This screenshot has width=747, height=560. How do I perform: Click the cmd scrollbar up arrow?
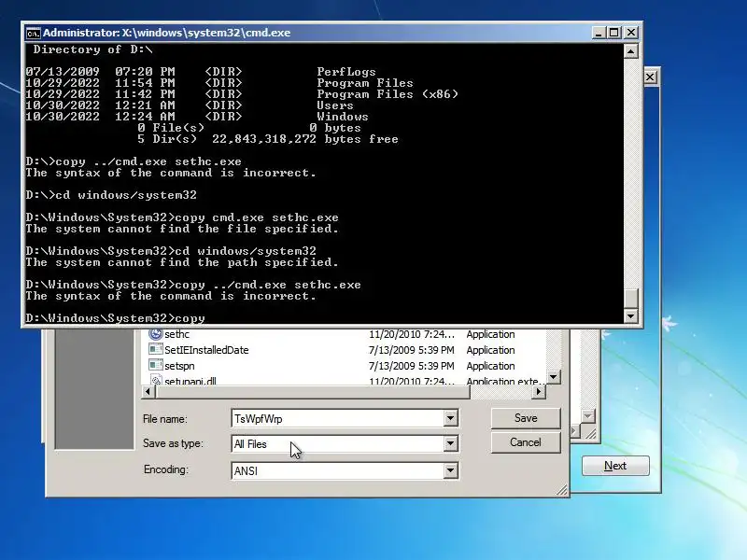(631, 50)
